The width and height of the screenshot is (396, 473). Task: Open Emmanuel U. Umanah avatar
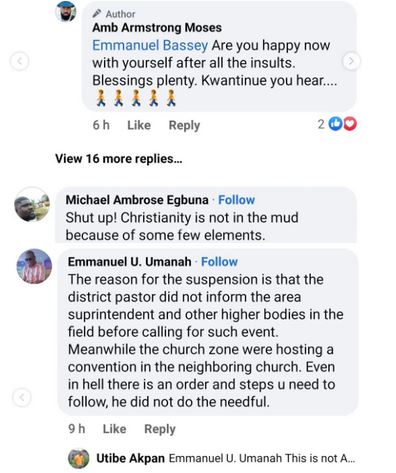click(x=34, y=266)
